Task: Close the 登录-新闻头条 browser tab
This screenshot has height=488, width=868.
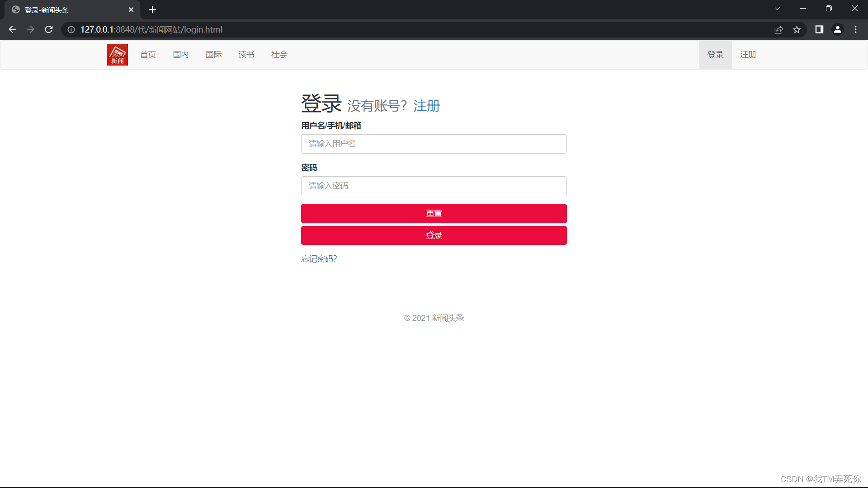Action: pos(131,9)
